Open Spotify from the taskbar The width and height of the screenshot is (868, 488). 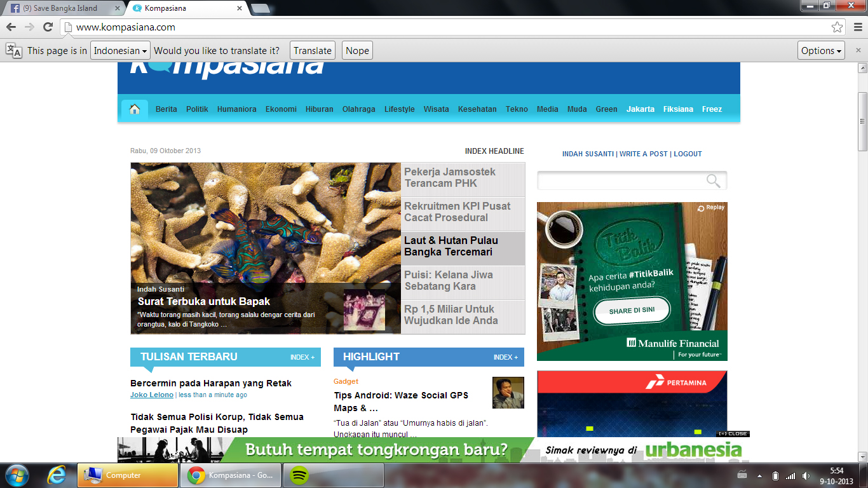click(299, 475)
